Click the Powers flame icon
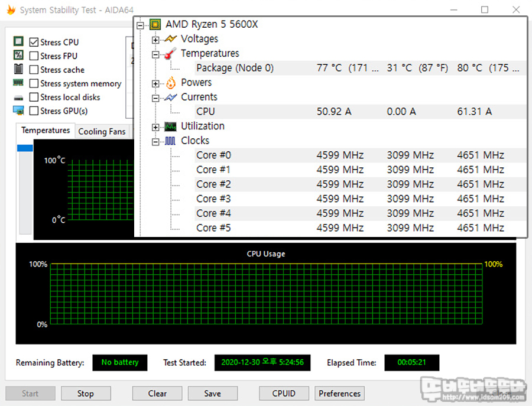 (171, 82)
